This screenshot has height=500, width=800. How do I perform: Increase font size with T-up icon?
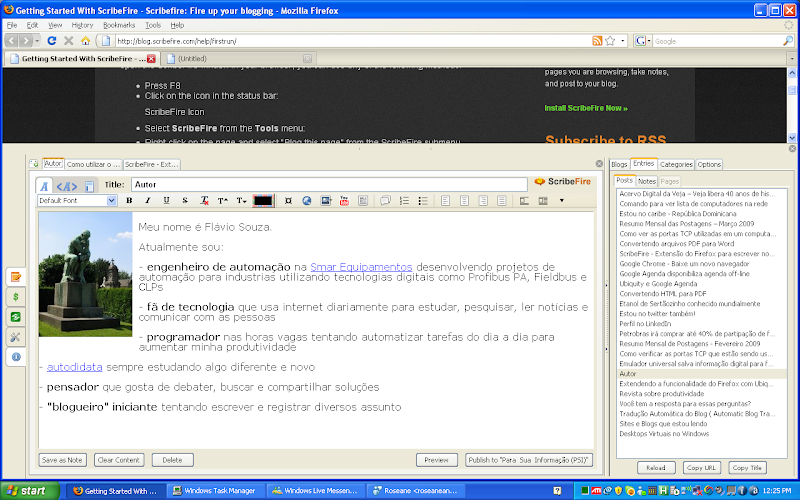click(222, 201)
